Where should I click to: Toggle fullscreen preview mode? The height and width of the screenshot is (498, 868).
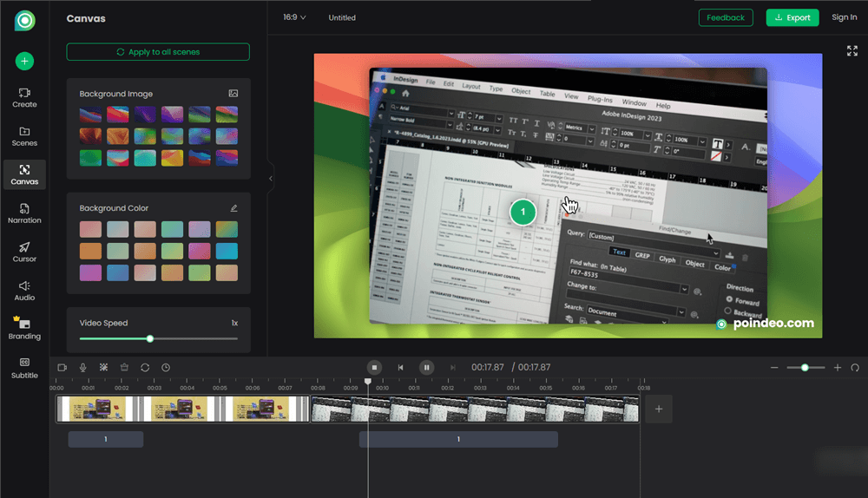click(x=852, y=51)
